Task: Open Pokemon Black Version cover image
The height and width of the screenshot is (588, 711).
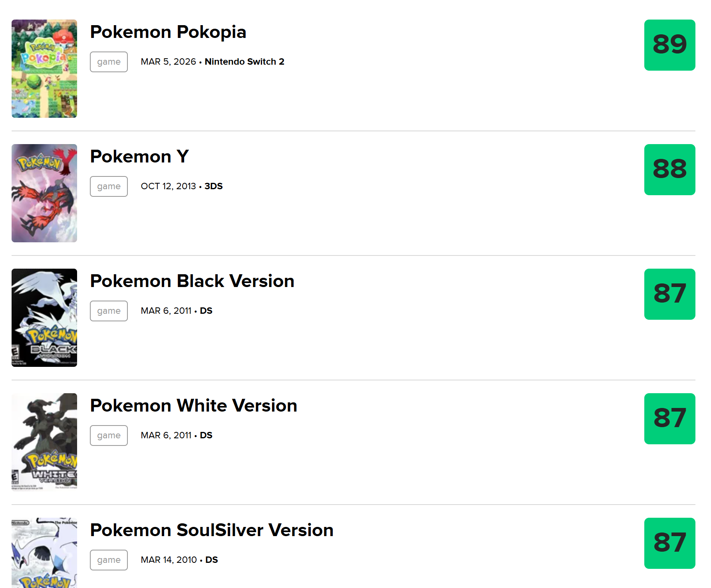Action: click(x=44, y=318)
